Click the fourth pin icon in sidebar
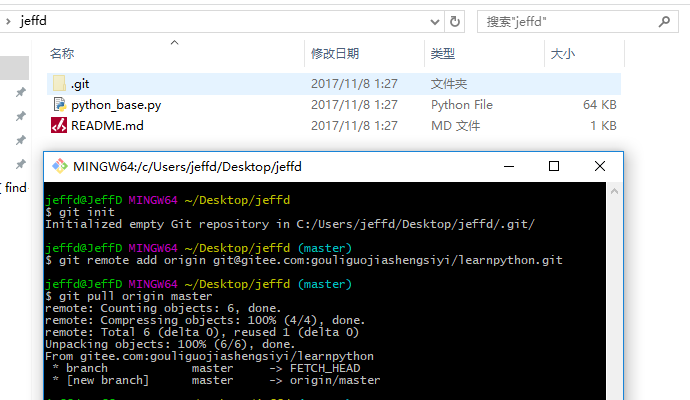Viewport: 690px width, 400px height. click(21, 164)
